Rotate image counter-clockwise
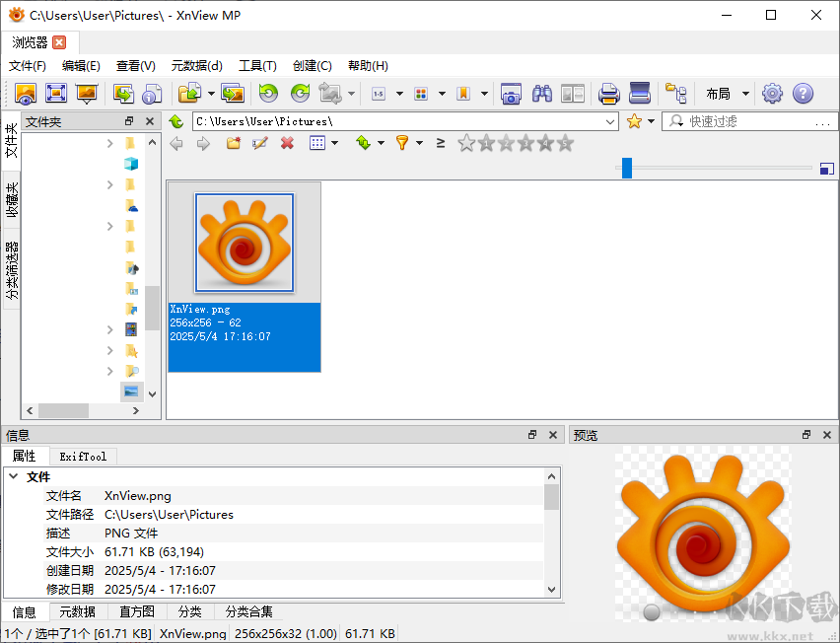 [x=268, y=94]
